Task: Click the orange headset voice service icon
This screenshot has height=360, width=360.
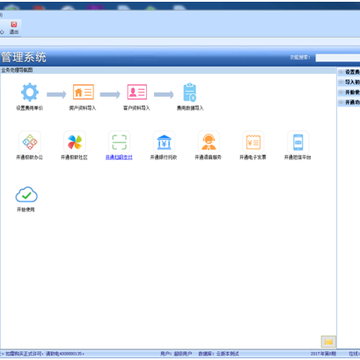Action: pyautogui.click(x=209, y=142)
